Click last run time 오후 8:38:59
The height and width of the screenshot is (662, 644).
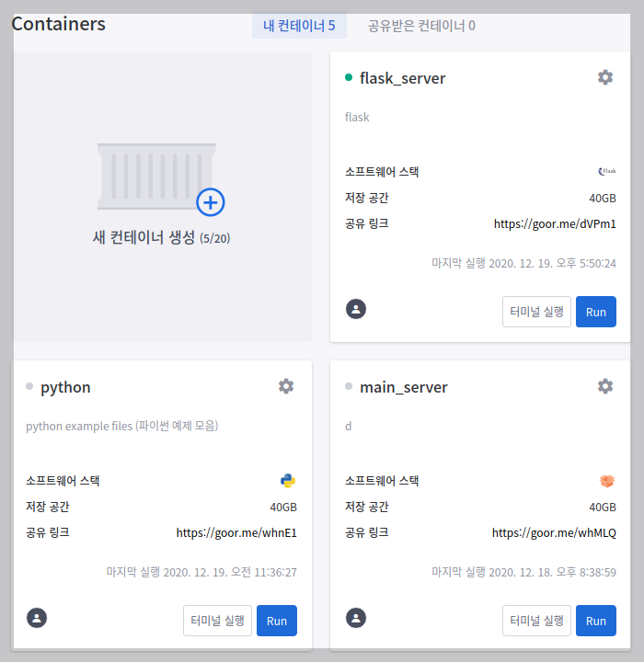(x=523, y=572)
